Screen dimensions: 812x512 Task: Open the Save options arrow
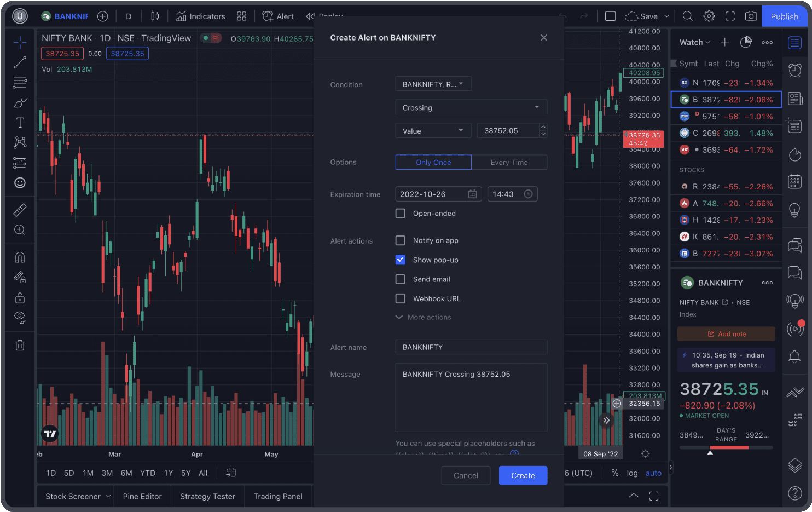pyautogui.click(x=666, y=16)
